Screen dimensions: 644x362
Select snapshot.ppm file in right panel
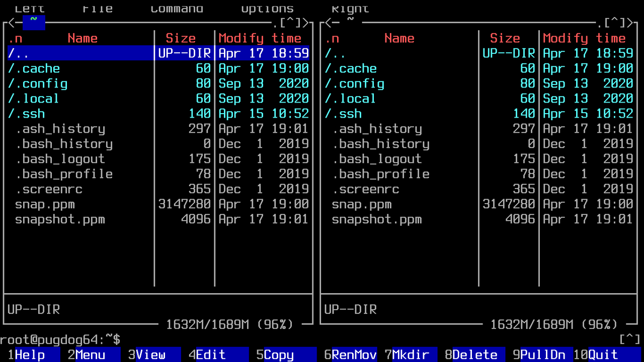479,219
